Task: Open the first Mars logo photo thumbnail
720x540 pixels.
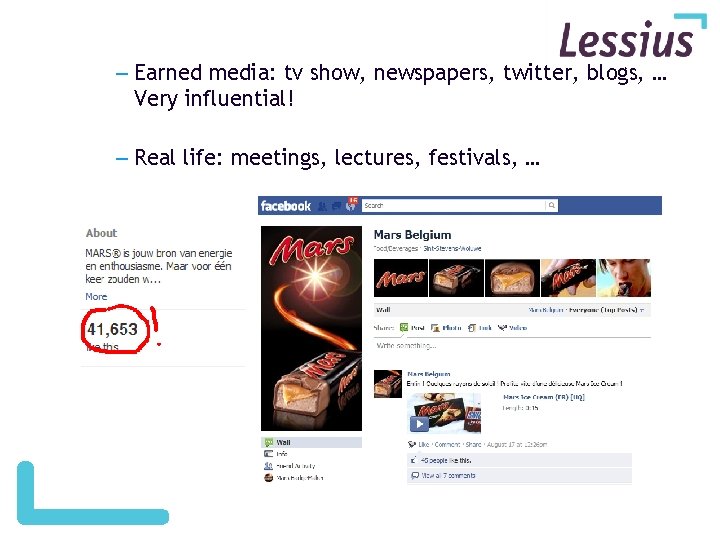Action: click(x=401, y=278)
